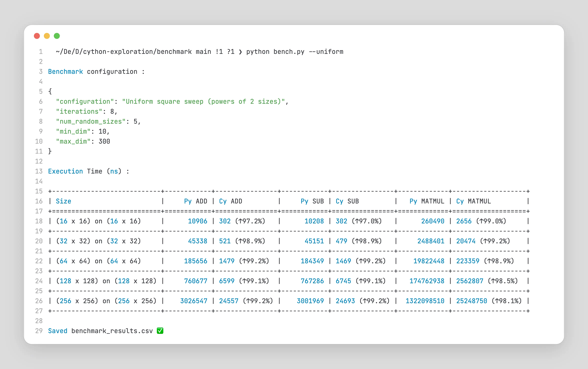The height and width of the screenshot is (369, 588).
Task: Click the Py SUB value 767286
Action: [x=312, y=281]
